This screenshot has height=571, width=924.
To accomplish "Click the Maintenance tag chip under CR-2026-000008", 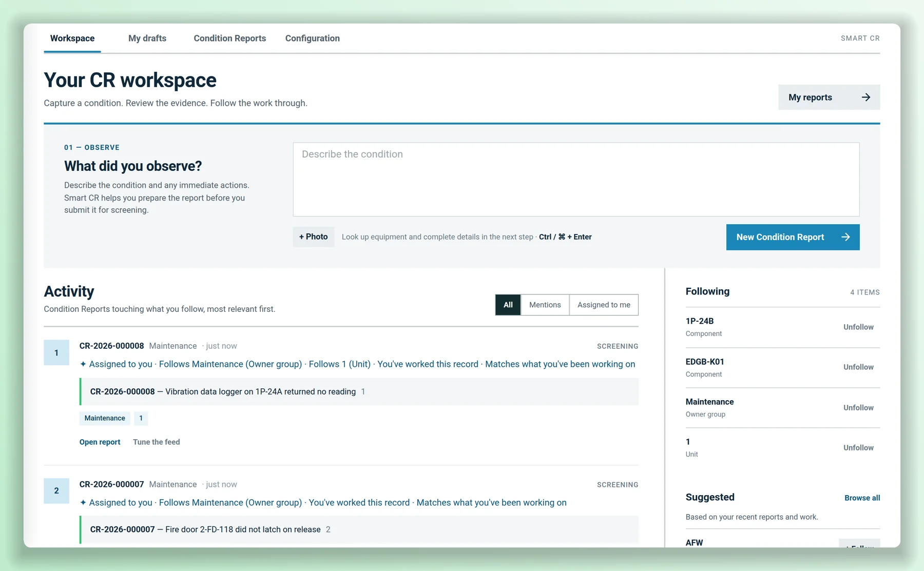I will pos(105,418).
